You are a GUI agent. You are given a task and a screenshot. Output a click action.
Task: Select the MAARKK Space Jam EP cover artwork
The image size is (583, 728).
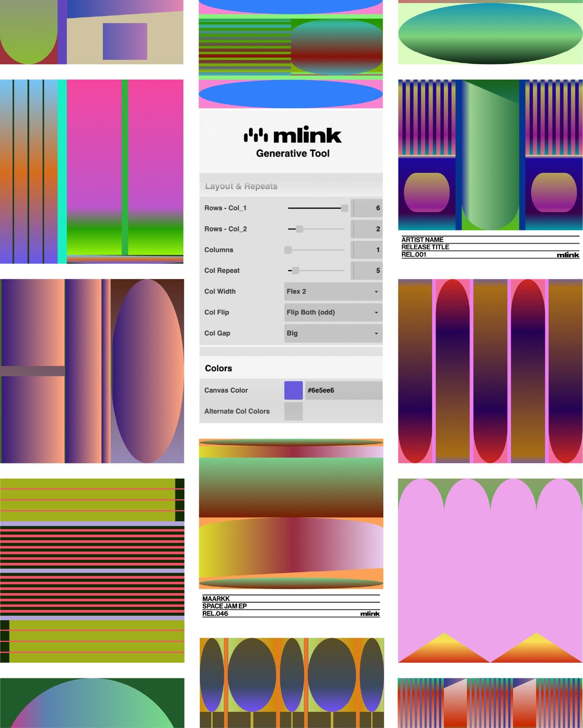pos(291,514)
